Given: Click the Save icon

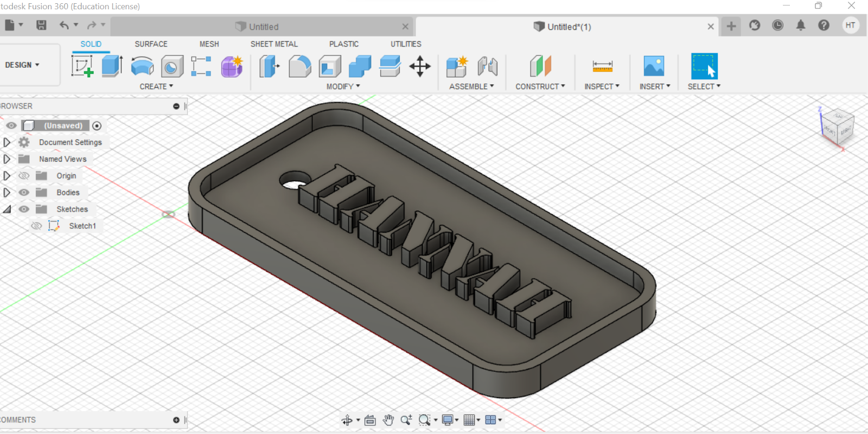Looking at the screenshot, I should coord(41,25).
